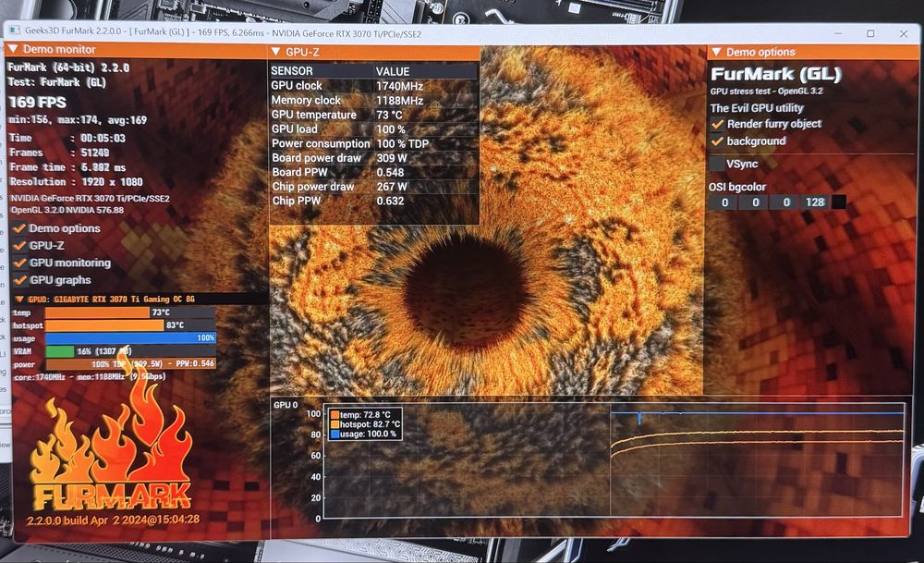This screenshot has width=924, height=563.
Task: Click the GPU 0 graph label
Action: tap(286, 405)
